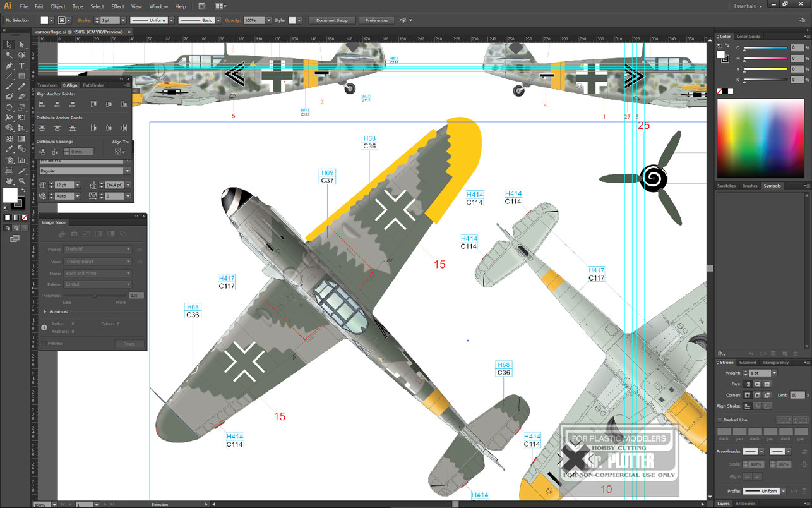This screenshot has width=812, height=508.
Task: Select the Lasso tool
Action: 21,55
